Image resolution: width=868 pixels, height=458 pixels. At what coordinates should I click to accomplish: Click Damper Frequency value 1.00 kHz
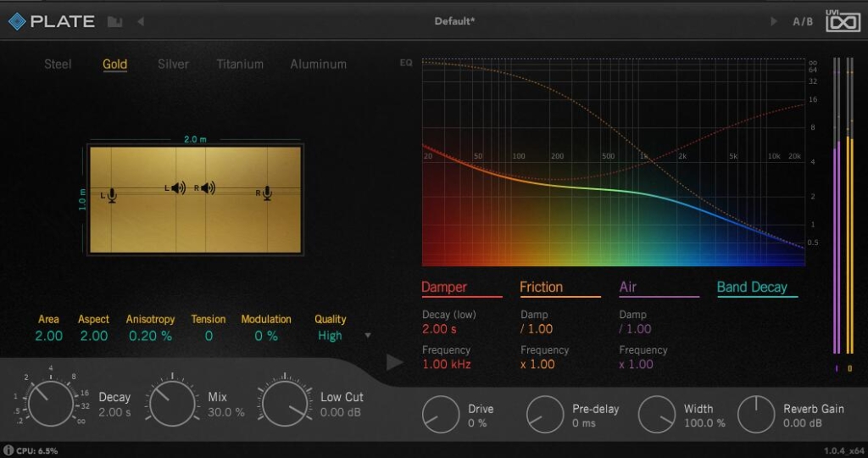pos(446,365)
